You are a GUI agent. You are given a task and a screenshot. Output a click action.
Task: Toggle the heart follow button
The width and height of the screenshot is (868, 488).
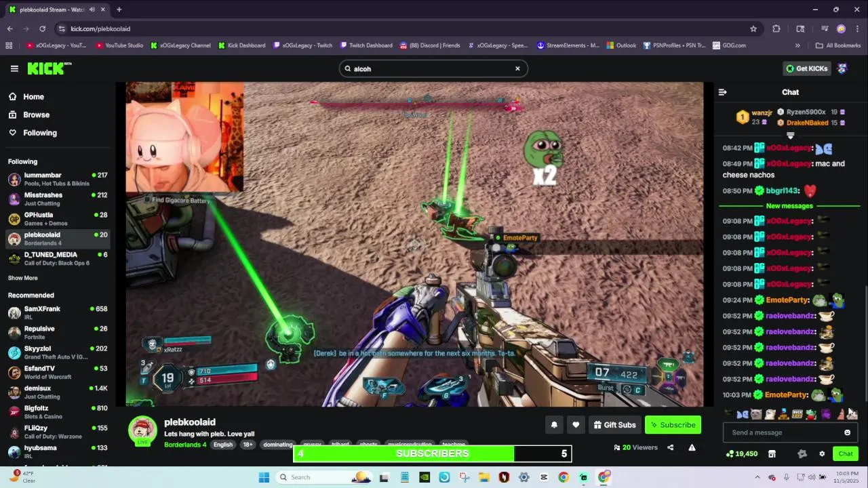pos(576,425)
